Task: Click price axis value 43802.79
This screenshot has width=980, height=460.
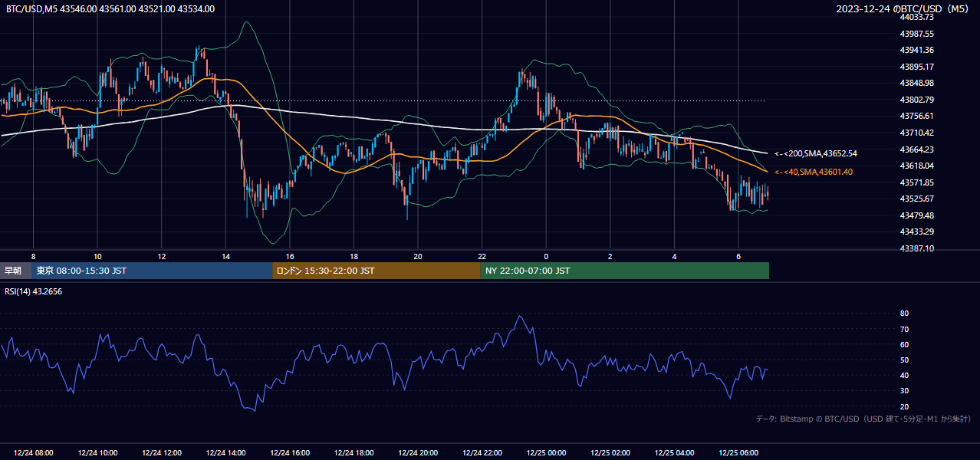Action: pos(916,100)
